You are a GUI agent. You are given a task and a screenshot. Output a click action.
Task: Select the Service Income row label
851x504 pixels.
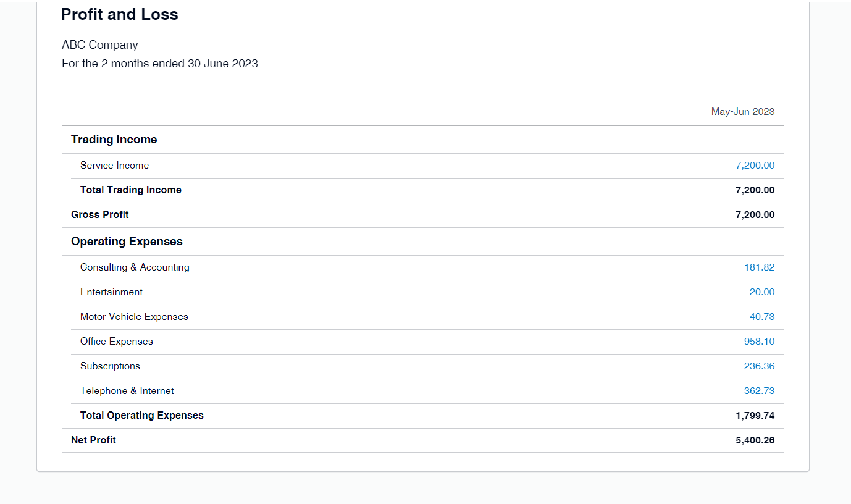114,166
